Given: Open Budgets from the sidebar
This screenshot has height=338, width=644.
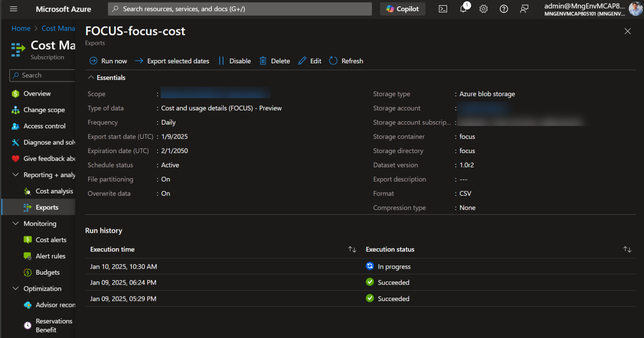Looking at the screenshot, I should pos(47,272).
